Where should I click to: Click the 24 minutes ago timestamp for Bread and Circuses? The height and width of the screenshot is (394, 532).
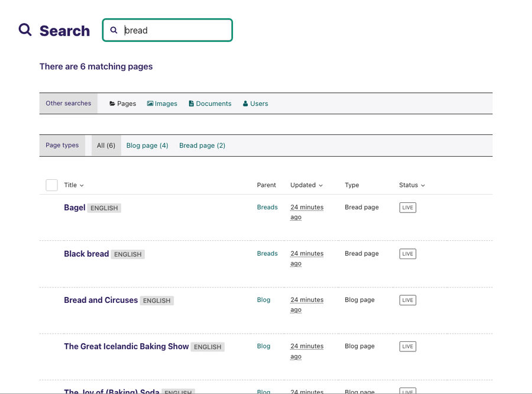pos(307,305)
